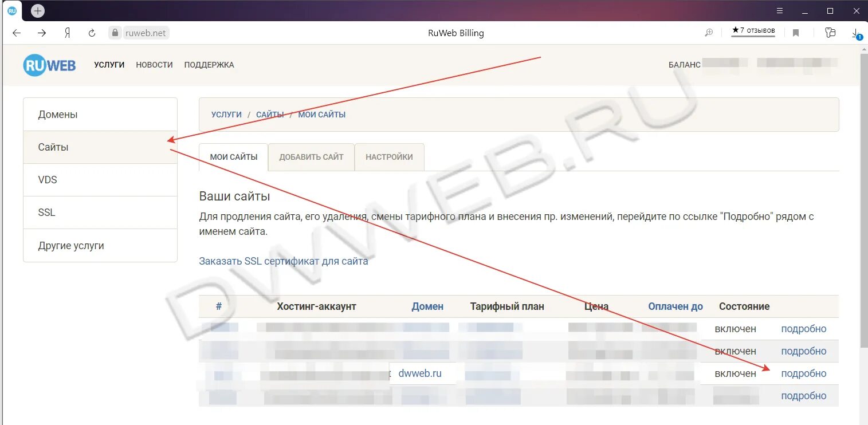Viewport: 868px width, 425px height.
Task: Select Домены in the left sidebar
Action: point(100,115)
